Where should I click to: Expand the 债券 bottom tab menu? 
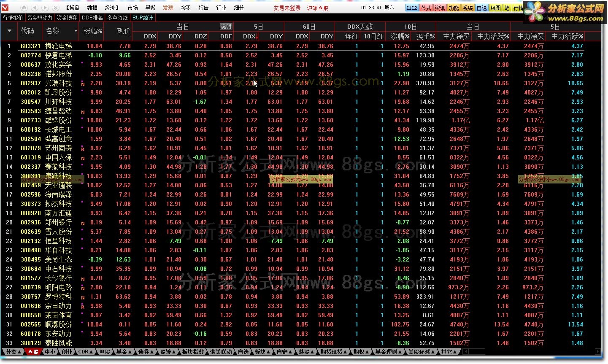tap(146, 352)
